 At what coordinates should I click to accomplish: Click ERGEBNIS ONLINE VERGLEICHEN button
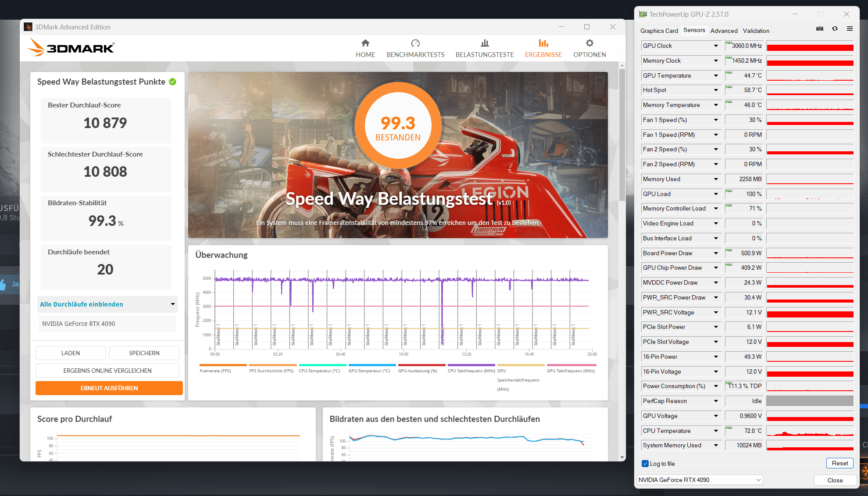(107, 371)
